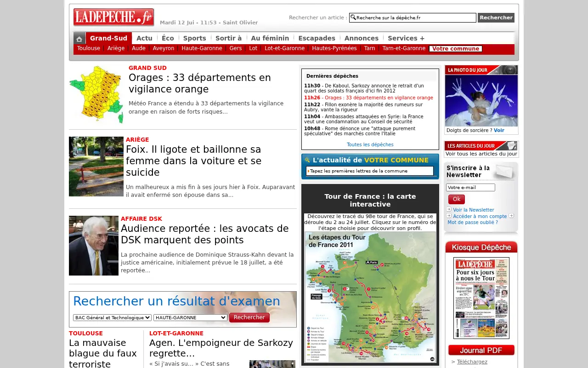
Task: Open the Toulouse sub-navigation link
Action: tap(89, 48)
